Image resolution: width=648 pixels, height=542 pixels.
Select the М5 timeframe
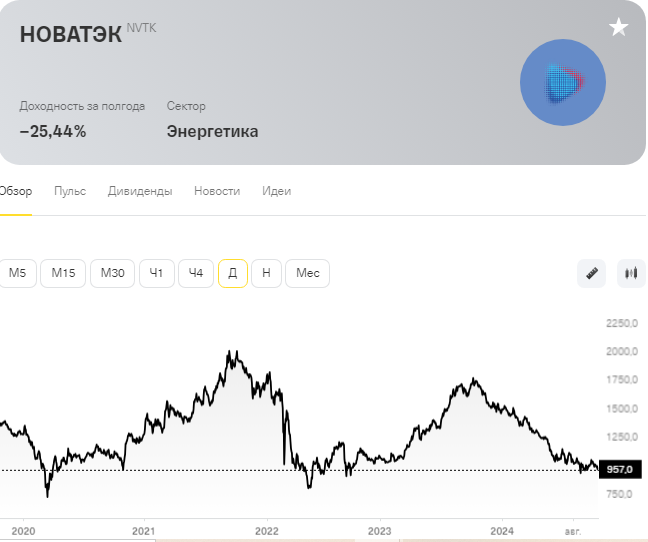(x=17, y=273)
